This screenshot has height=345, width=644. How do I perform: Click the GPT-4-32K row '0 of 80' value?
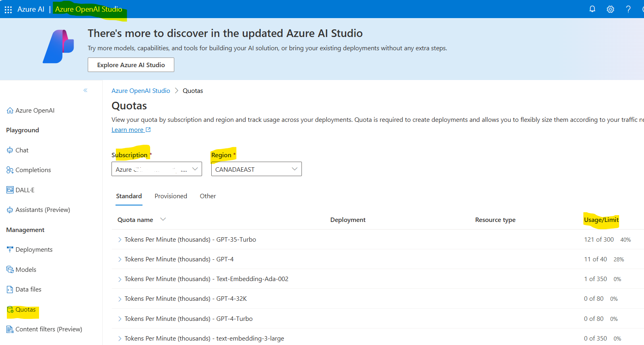point(594,299)
